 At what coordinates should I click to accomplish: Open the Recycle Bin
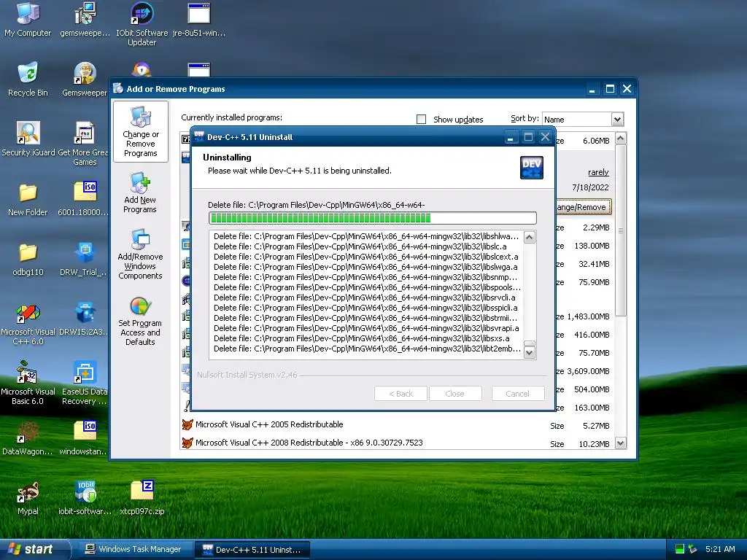point(28,79)
